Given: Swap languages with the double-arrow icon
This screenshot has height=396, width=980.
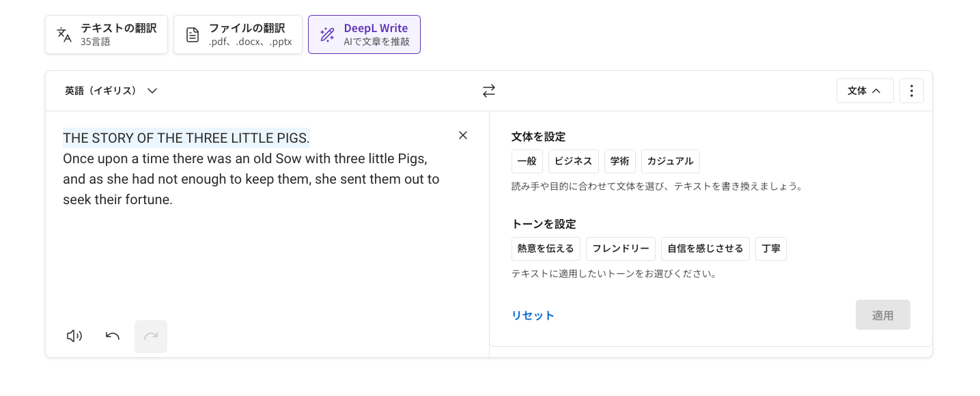Looking at the screenshot, I should click(489, 91).
